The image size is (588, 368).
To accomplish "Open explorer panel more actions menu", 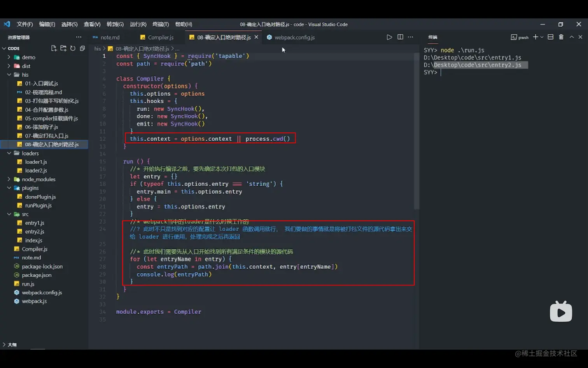I will tap(79, 37).
